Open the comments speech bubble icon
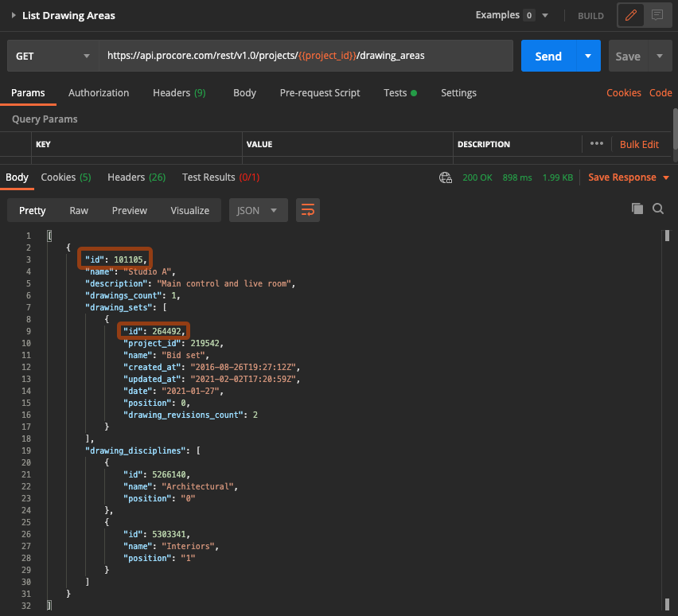This screenshot has width=678, height=616. coord(657,16)
